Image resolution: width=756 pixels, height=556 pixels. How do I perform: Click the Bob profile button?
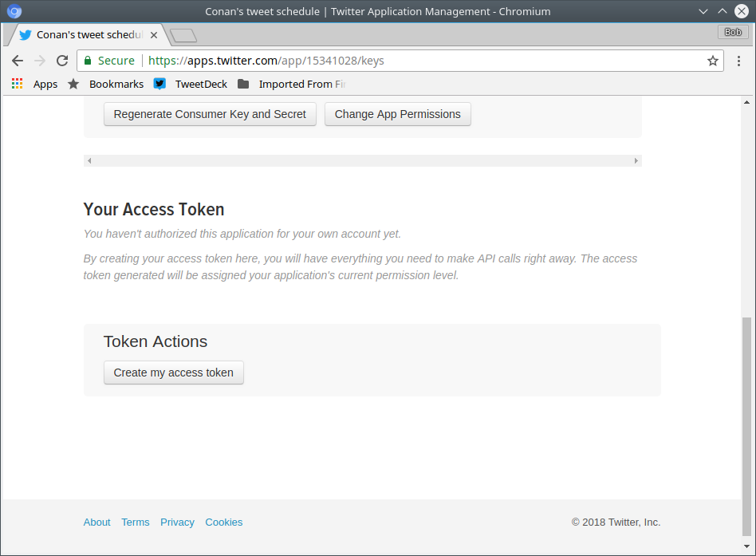coord(733,32)
